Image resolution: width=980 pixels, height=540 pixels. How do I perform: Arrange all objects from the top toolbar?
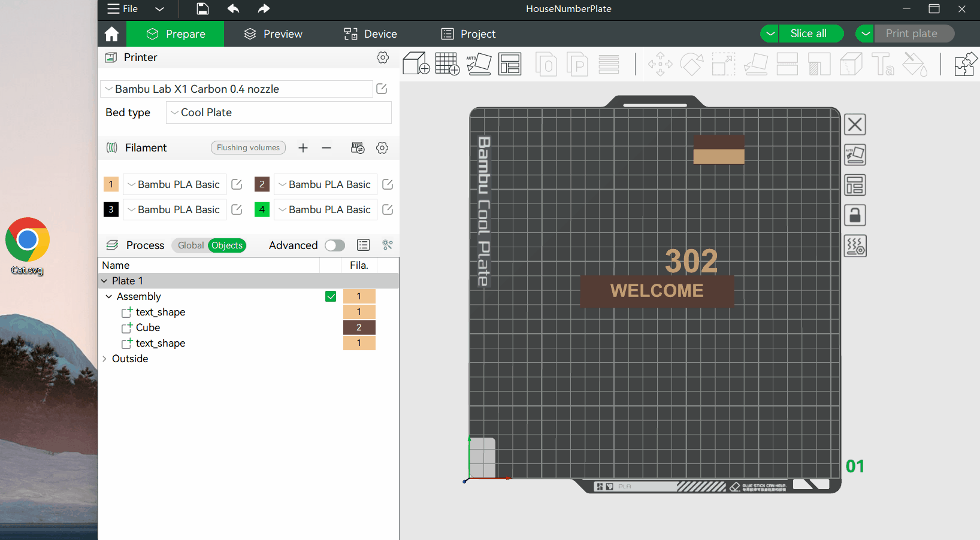(x=510, y=63)
